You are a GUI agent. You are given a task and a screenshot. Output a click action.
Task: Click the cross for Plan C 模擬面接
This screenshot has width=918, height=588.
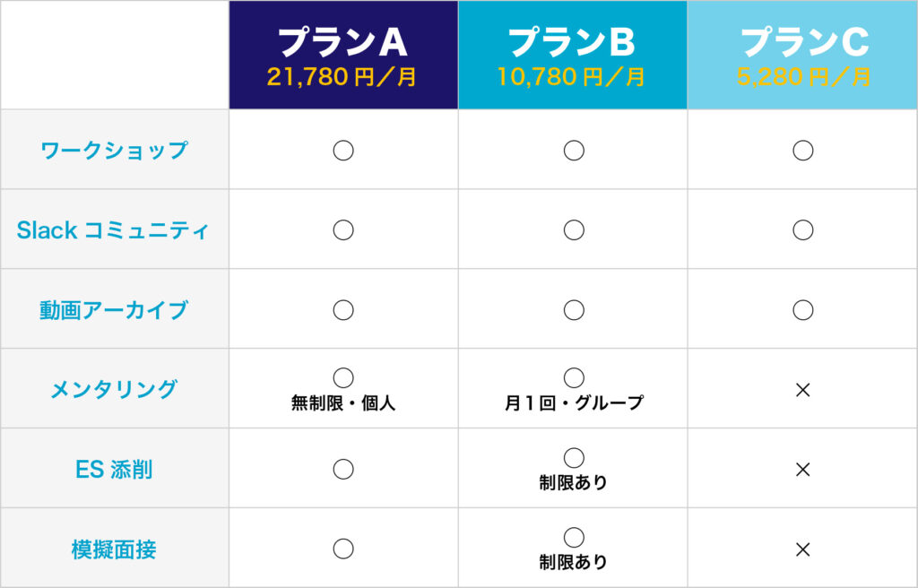pyautogui.click(x=803, y=549)
